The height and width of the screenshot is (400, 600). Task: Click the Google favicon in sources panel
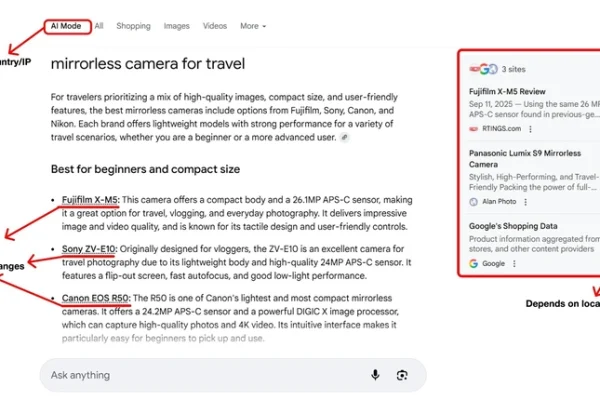coord(473,263)
